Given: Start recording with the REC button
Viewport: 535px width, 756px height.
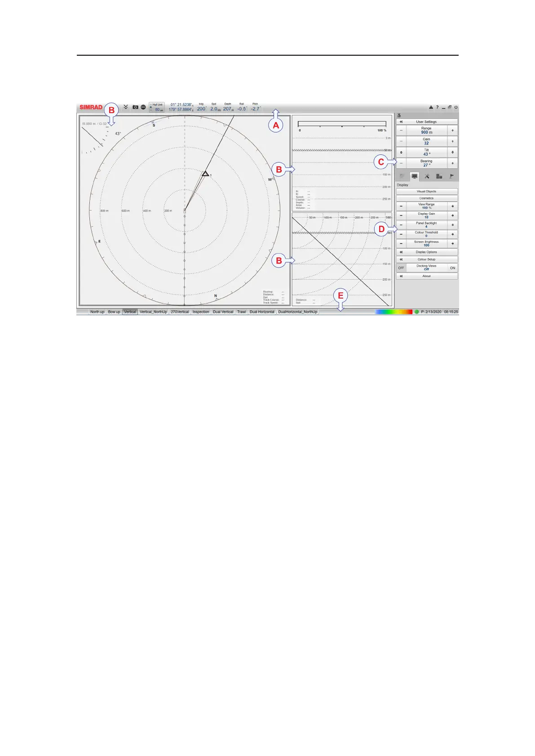Looking at the screenshot, I should (x=143, y=107).
